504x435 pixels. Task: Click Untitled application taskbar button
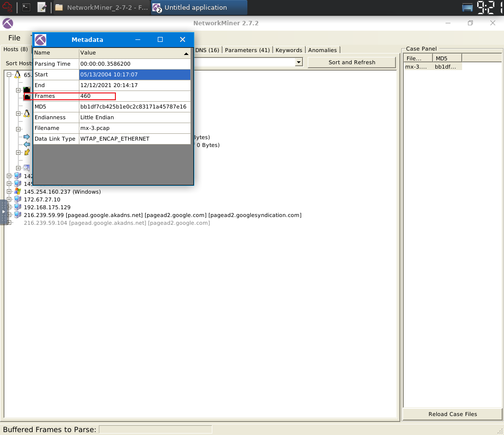point(199,7)
